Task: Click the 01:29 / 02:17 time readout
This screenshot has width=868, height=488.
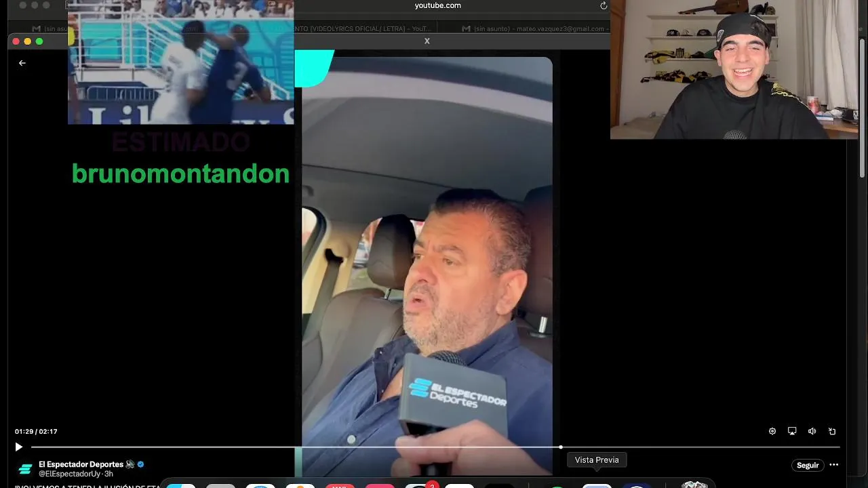Action: click(36, 432)
